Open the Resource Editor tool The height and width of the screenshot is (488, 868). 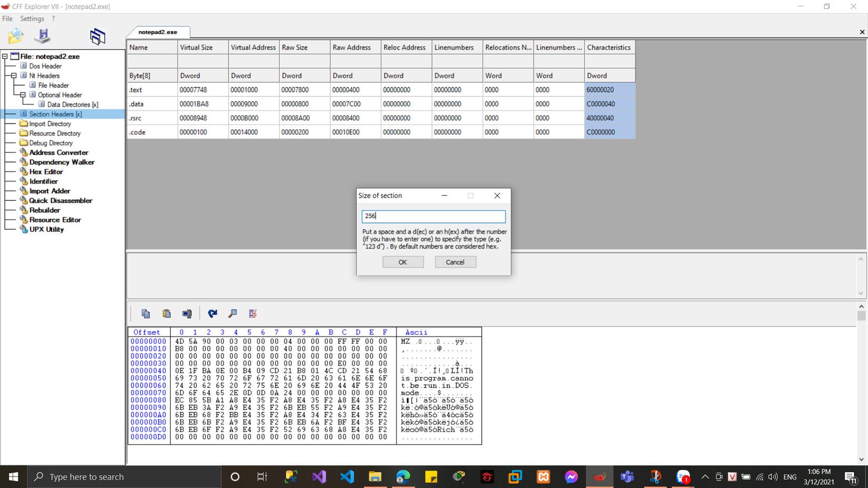coord(55,220)
